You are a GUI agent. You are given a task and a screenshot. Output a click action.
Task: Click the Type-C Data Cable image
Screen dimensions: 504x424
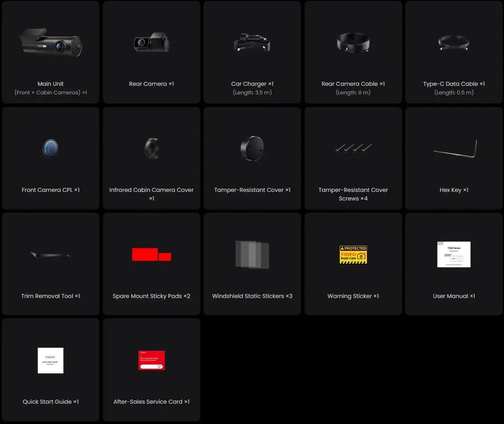click(x=454, y=42)
